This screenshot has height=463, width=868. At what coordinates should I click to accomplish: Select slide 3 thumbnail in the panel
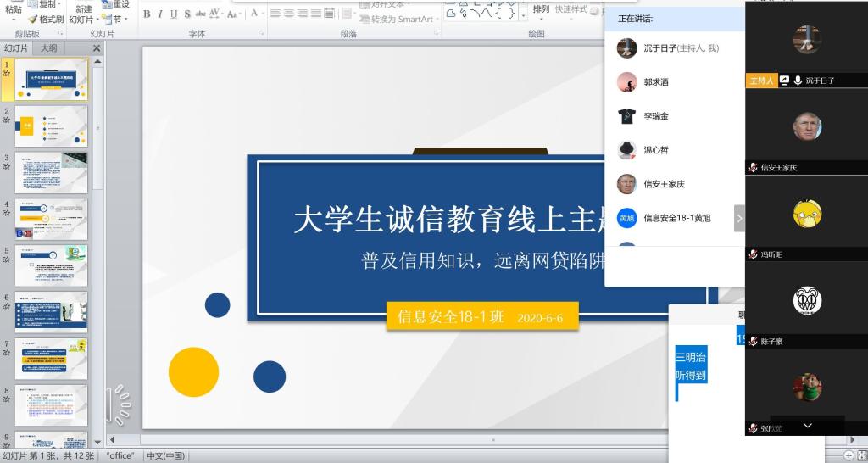(x=51, y=172)
